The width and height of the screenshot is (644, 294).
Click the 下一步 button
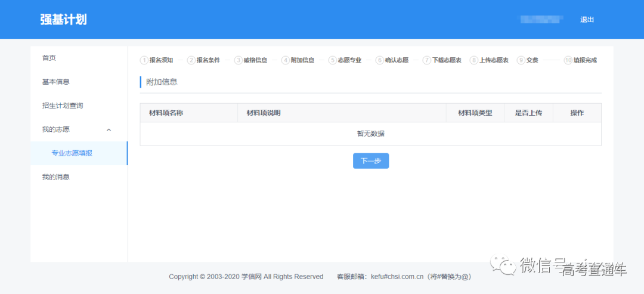(x=371, y=161)
